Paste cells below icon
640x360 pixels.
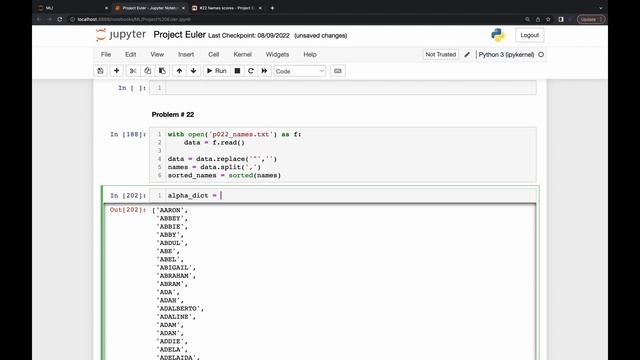click(x=162, y=71)
